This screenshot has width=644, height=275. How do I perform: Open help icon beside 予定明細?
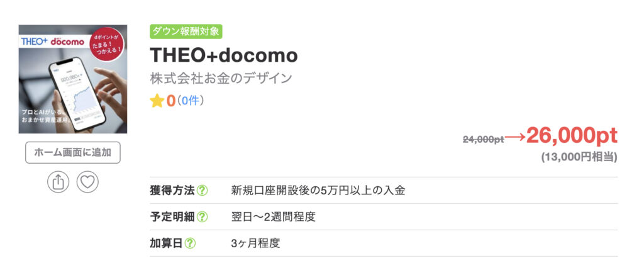point(203,217)
